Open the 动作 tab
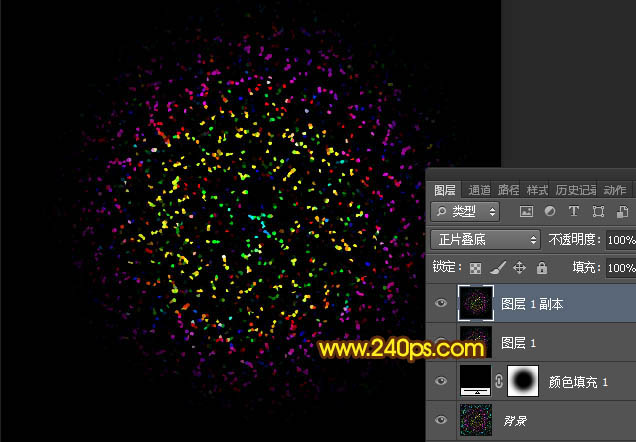The width and height of the screenshot is (636, 442). (615, 190)
